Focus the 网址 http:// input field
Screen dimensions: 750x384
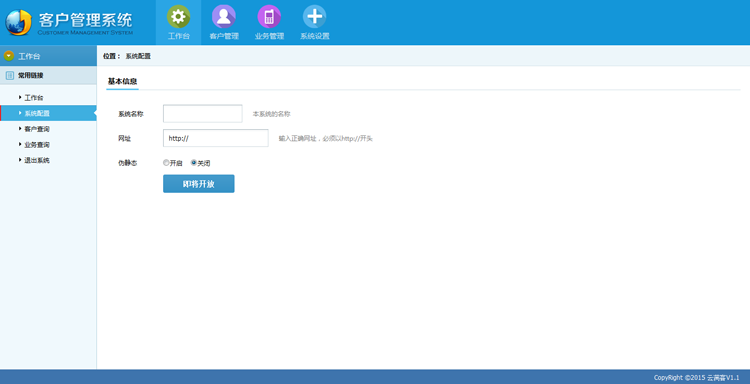coord(216,138)
